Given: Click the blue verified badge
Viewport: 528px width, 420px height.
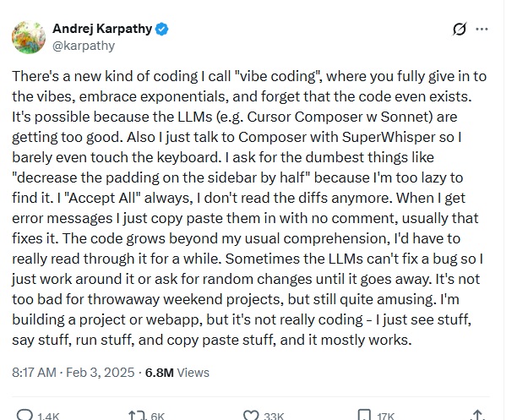Looking at the screenshot, I should click(161, 29).
